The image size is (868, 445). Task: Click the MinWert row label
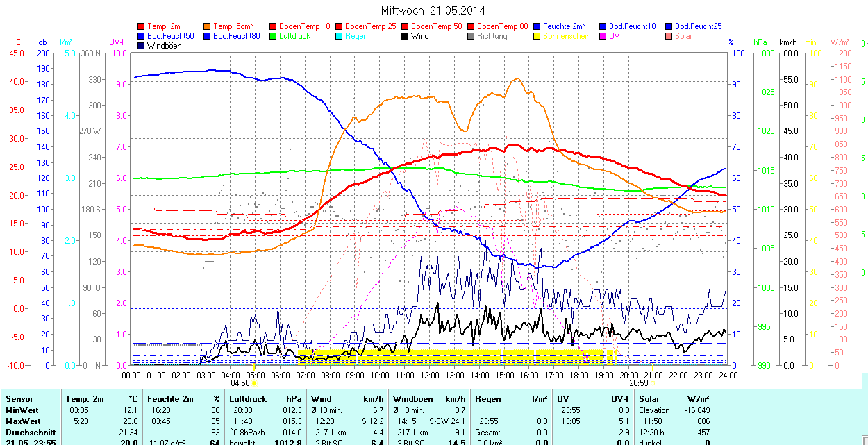[22, 410]
